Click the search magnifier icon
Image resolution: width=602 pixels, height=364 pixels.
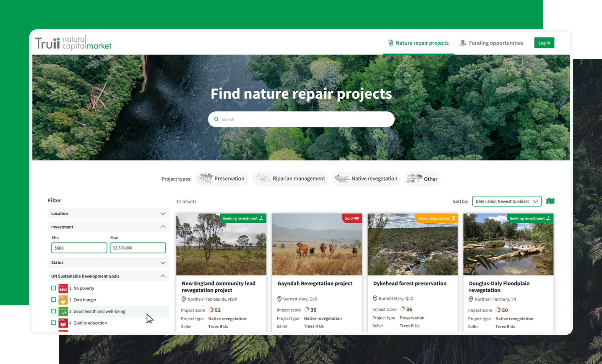pyautogui.click(x=216, y=119)
